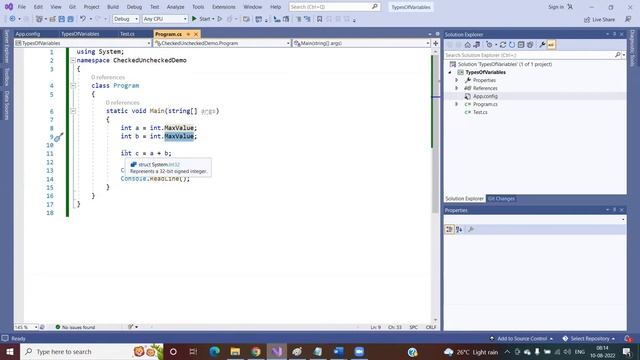Click Alphabetical sort icon in Properties panel
Screen dimensions: 640x360
click(x=459, y=229)
